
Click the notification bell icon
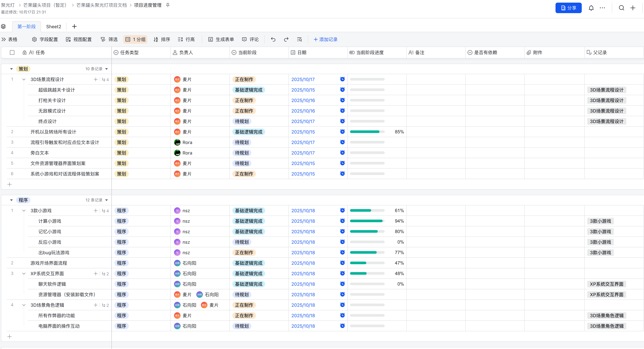[591, 8]
